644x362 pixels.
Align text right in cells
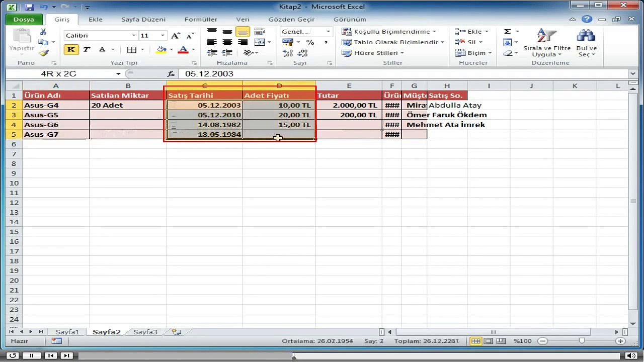click(x=243, y=42)
